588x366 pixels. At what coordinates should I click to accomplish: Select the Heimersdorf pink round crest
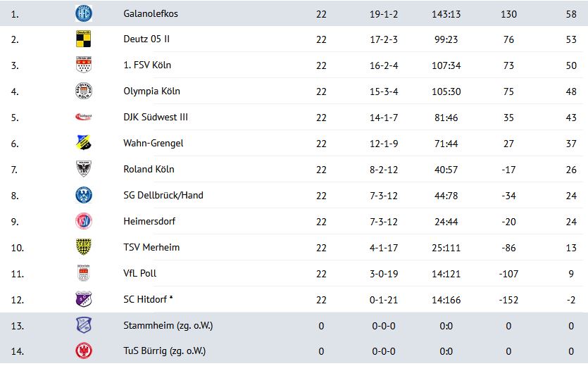[x=84, y=221]
